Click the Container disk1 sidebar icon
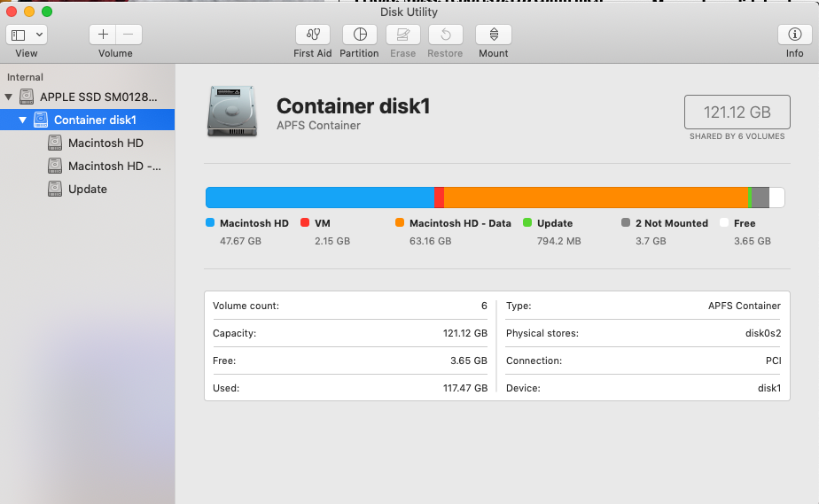This screenshot has width=819, height=504. [41, 120]
